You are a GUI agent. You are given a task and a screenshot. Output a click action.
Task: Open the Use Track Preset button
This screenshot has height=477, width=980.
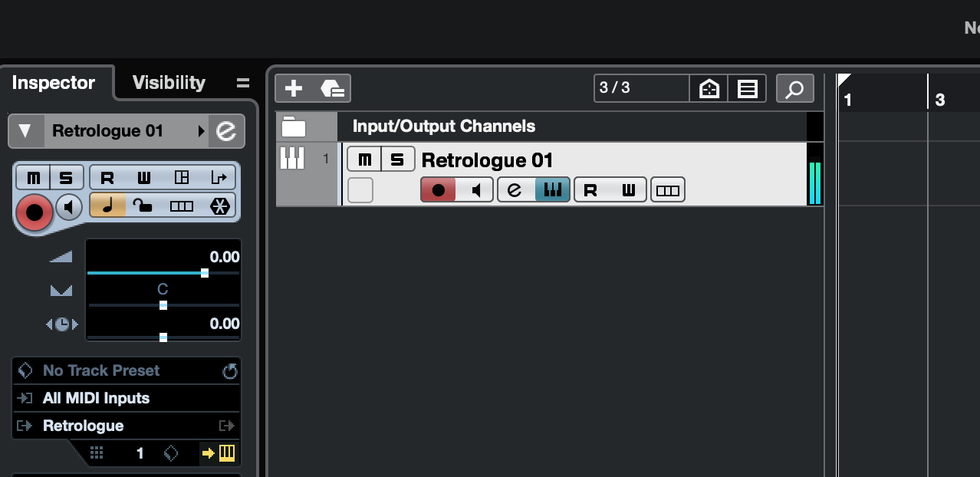tap(331, 89)
